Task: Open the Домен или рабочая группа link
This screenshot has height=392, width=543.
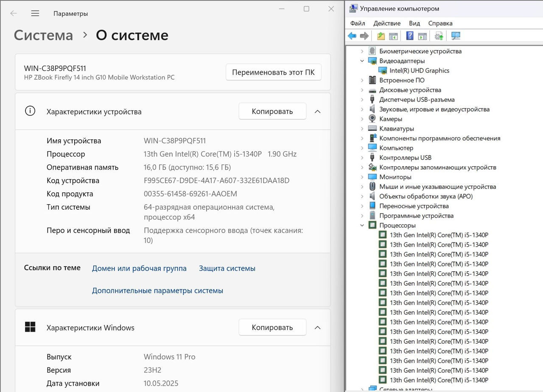Action: [x=139, y=268]
